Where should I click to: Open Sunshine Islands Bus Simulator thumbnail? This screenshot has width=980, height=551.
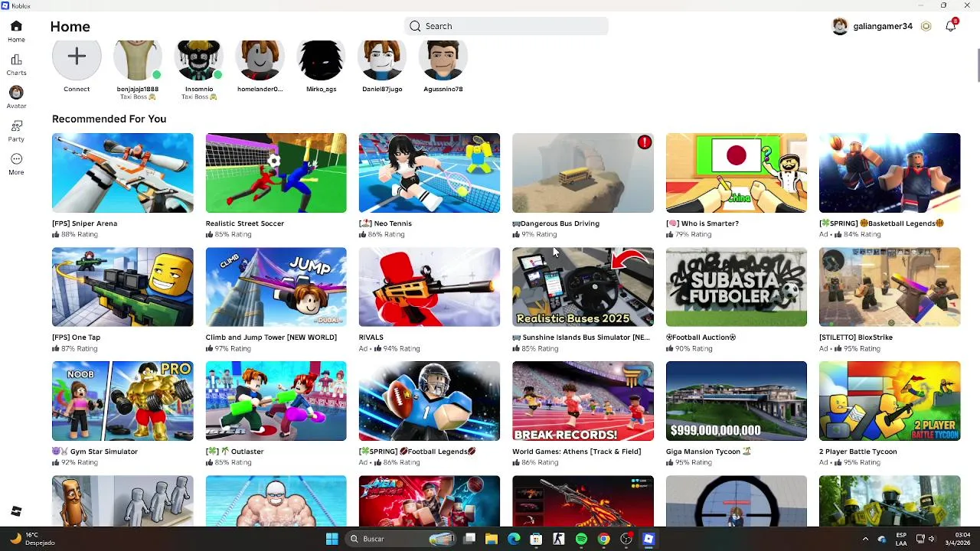(x=583, y=287)
